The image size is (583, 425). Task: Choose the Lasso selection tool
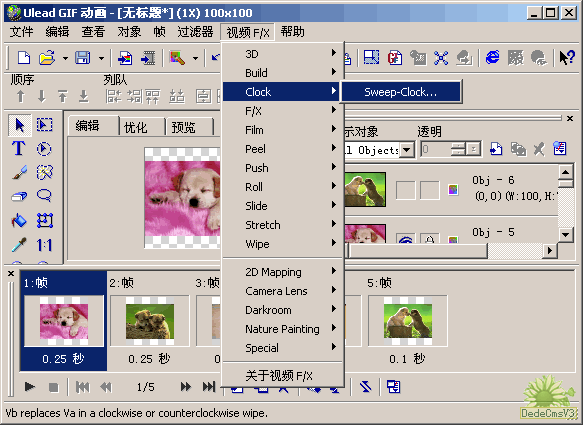(44, 196)
